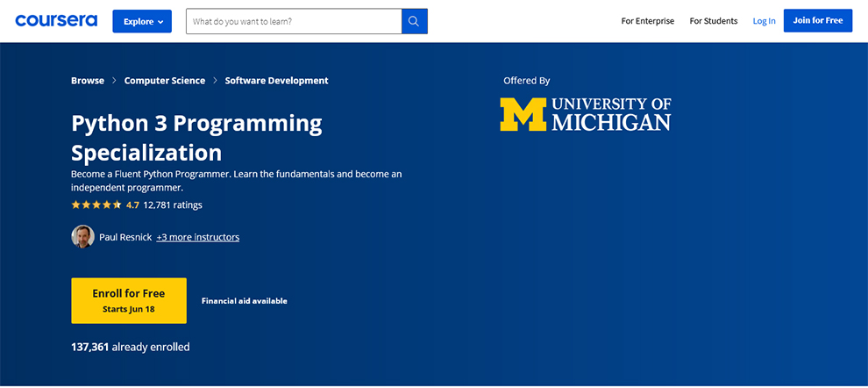The height and width of the screenshot is (388, 868).
Task: Click the Offered By label
Action: (526, 81)
